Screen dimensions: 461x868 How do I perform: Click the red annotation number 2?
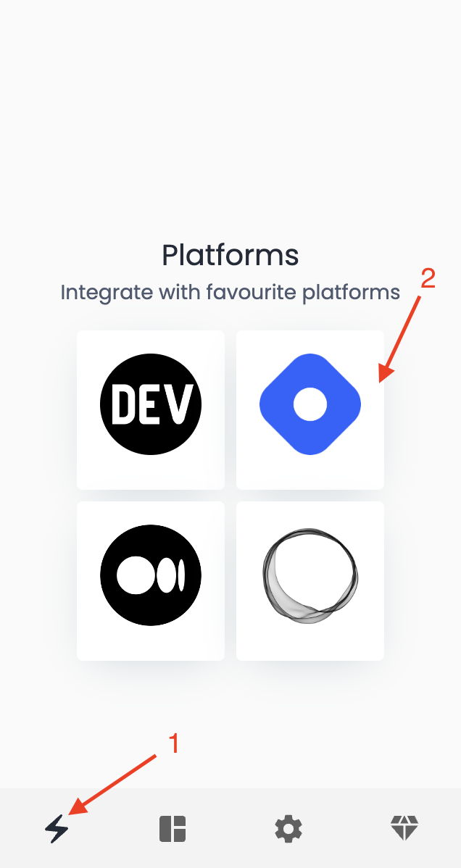[x=428, y=278]
